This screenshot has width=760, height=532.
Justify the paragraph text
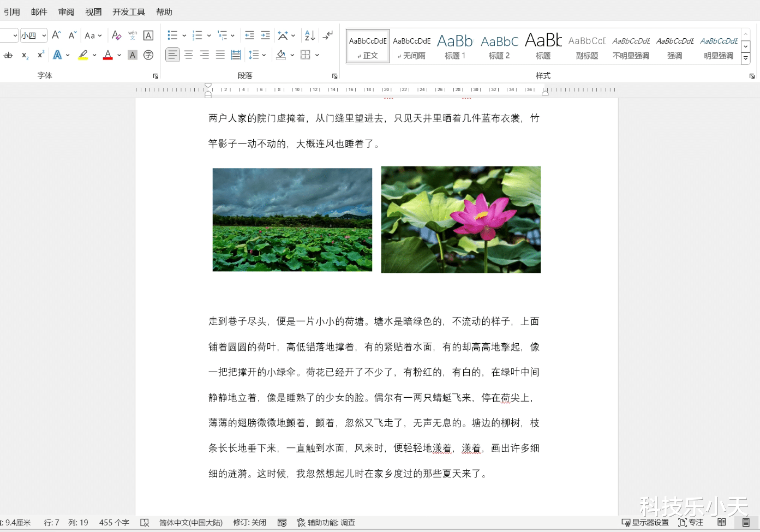(220, 55)
